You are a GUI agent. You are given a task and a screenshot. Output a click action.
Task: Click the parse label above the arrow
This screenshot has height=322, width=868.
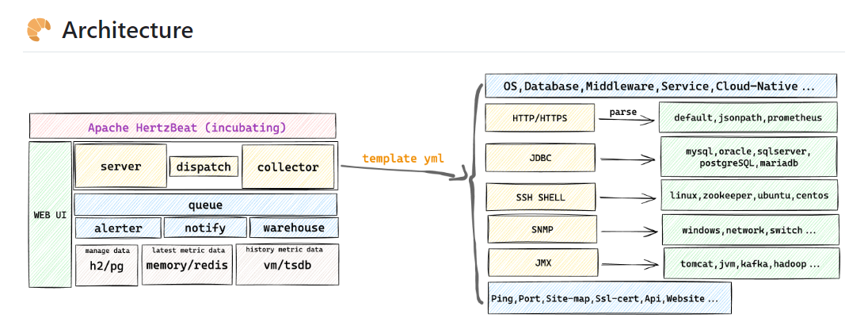point(622,113)
